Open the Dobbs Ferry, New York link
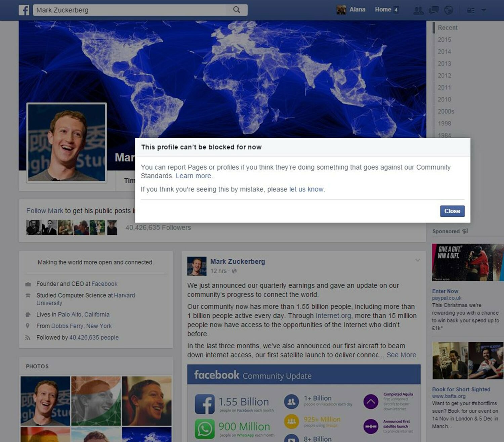Image resolution: width=504 pixels, height=442 pixels. [x=81, y=326]
